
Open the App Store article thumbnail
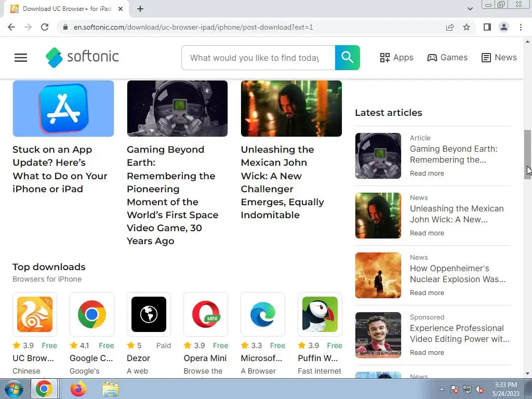coord(63,109)
